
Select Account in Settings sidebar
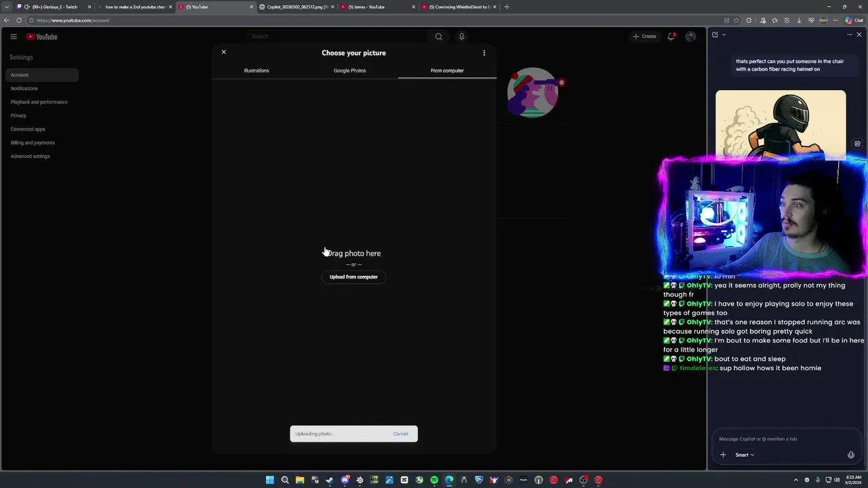[41, 75]
